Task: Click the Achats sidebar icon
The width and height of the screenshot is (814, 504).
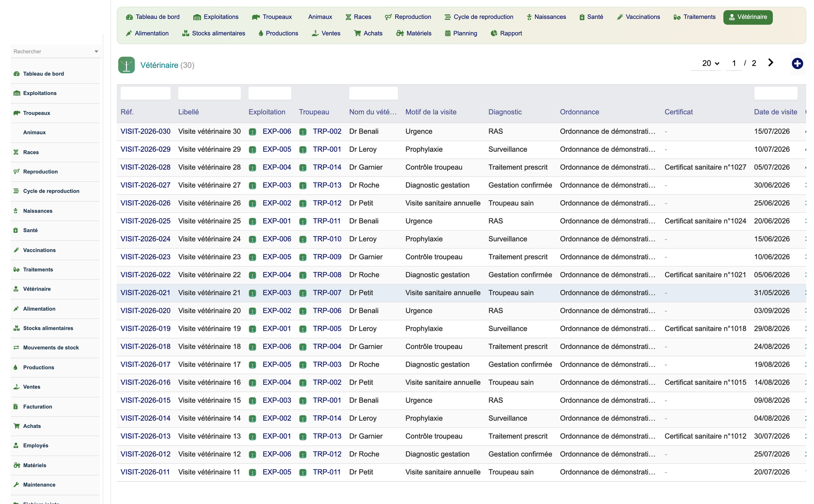Action: [x=16, y=426]
